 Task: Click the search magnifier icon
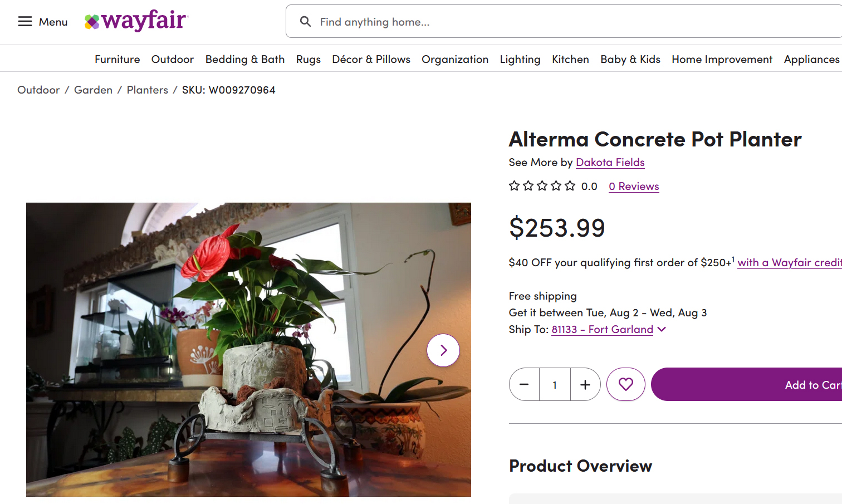(x=305, y=22)
